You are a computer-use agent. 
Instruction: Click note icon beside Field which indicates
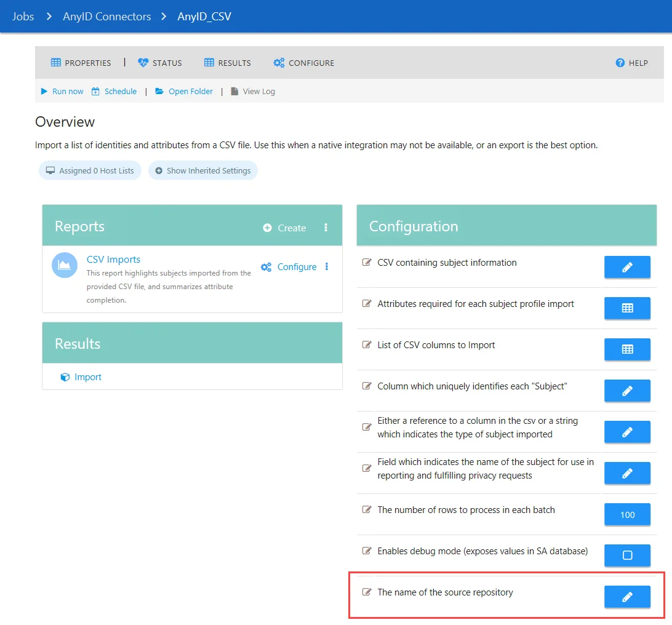tap(366, 468)
